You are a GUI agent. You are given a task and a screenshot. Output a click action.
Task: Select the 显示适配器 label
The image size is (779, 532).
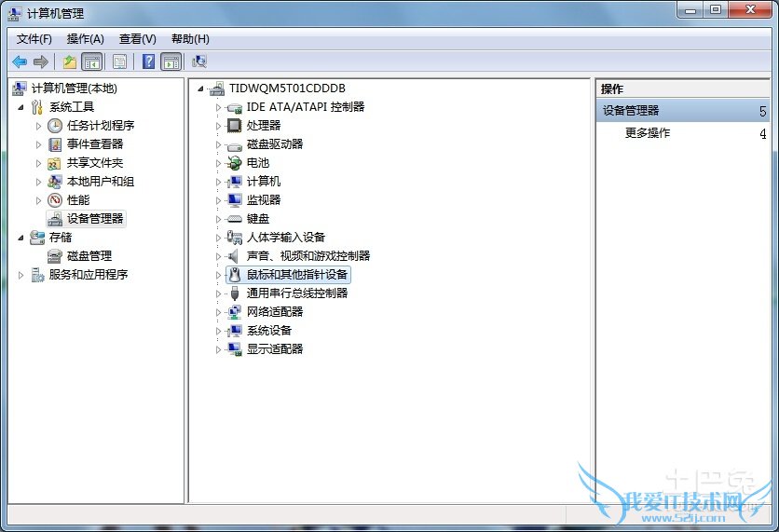[x=275, y=349]
